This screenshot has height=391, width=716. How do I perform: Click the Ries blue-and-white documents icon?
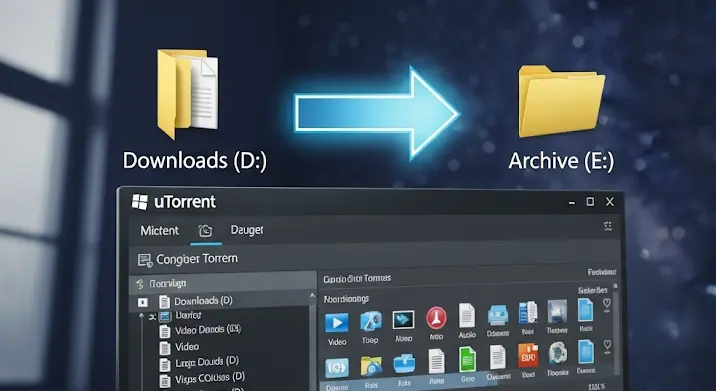(x=528, y=313)
